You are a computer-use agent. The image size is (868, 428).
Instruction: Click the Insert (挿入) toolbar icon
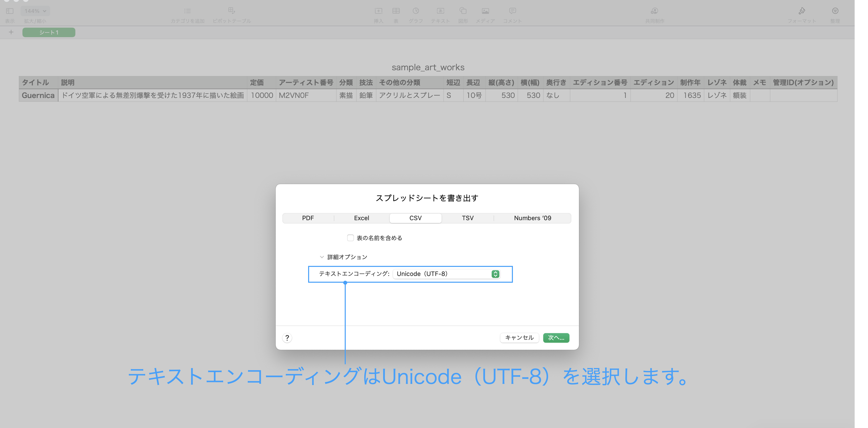coord(378,11)
